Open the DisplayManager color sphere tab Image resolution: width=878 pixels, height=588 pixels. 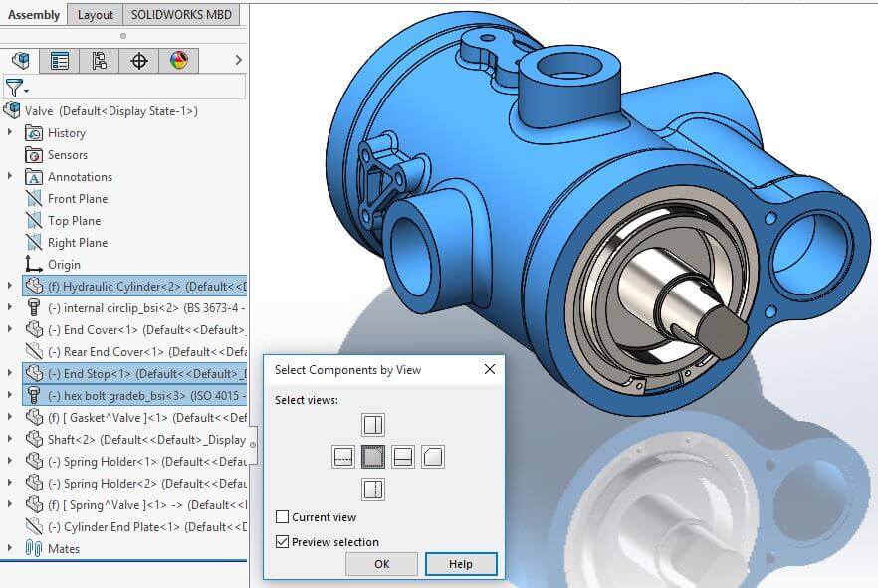point(179,61)
